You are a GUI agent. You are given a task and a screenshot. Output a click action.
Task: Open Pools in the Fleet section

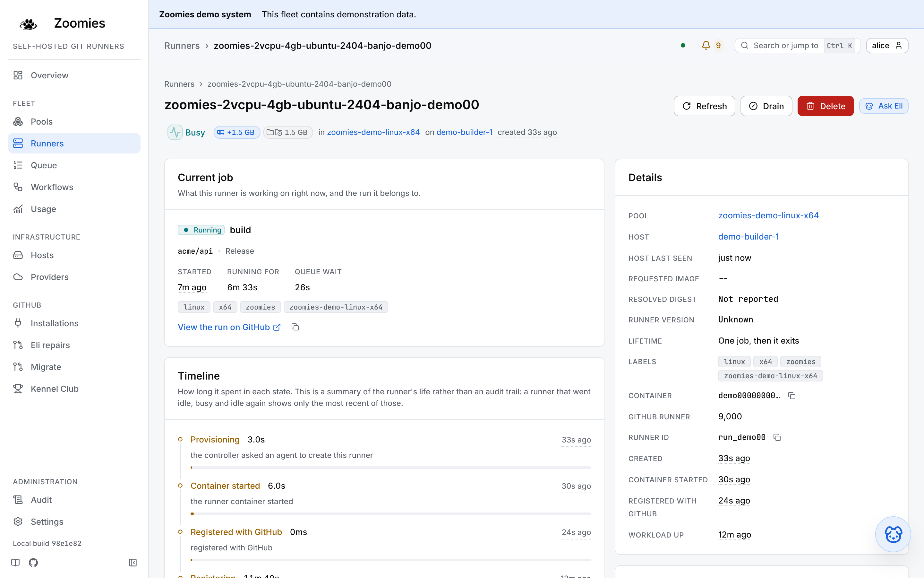tap(74, 122)
